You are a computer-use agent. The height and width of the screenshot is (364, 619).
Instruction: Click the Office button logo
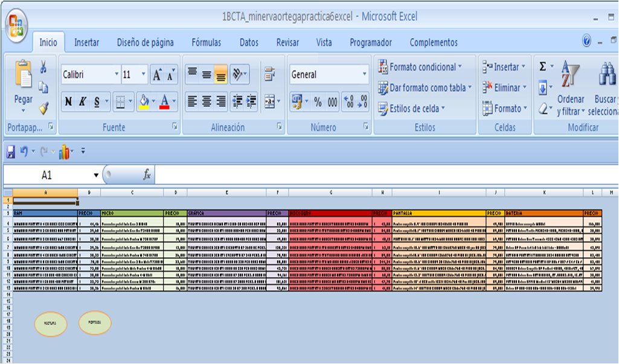click(x=16, y=26)
